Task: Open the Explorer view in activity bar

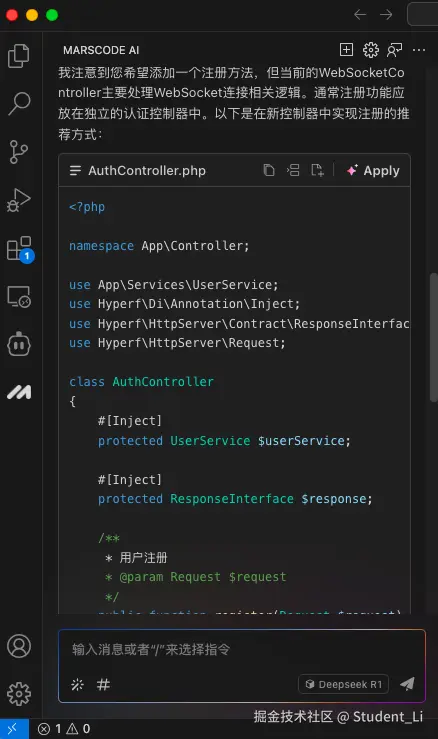Action: tap(19, 56)
